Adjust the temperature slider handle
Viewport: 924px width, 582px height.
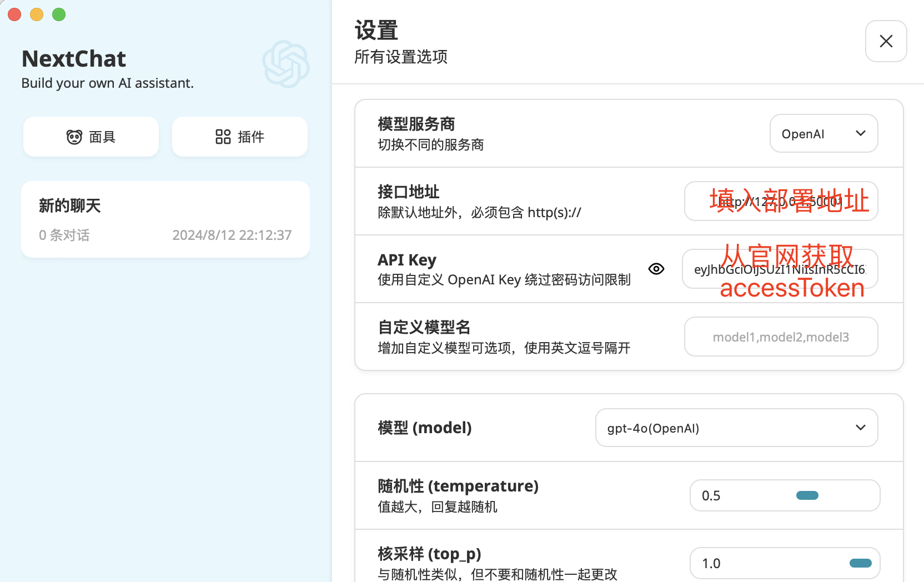tap(807, 495)
